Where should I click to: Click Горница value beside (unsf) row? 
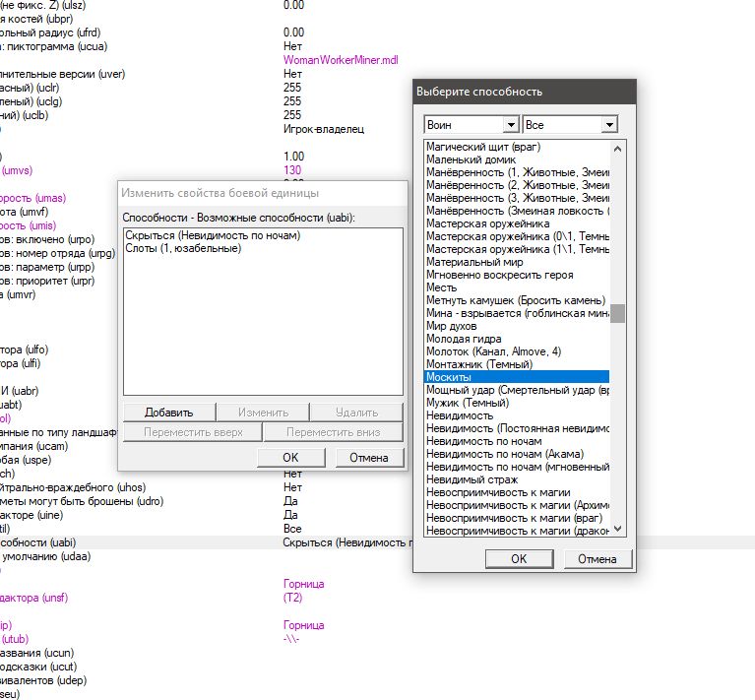click(303, 584)
